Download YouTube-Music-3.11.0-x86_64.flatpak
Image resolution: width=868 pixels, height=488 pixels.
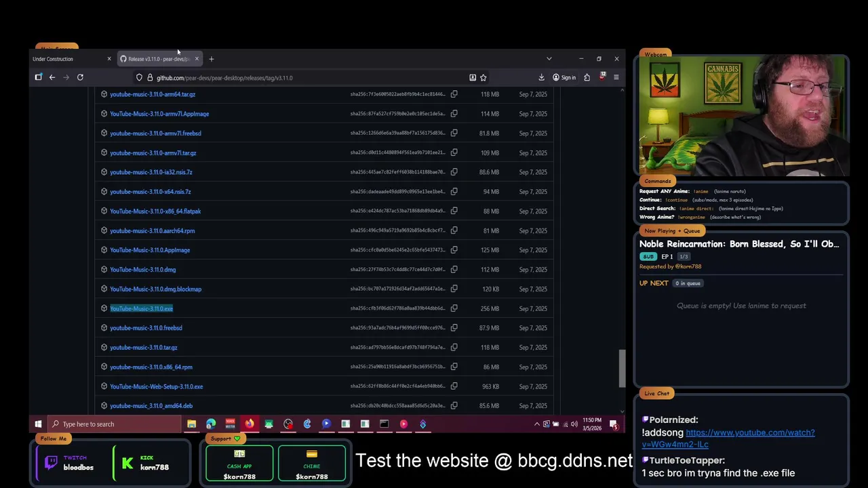pos(155,211)
